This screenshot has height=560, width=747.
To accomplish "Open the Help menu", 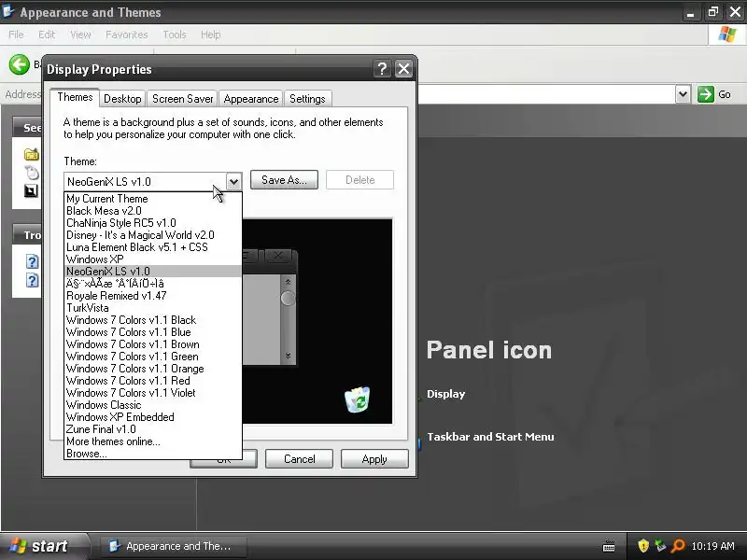I will 211,35.
